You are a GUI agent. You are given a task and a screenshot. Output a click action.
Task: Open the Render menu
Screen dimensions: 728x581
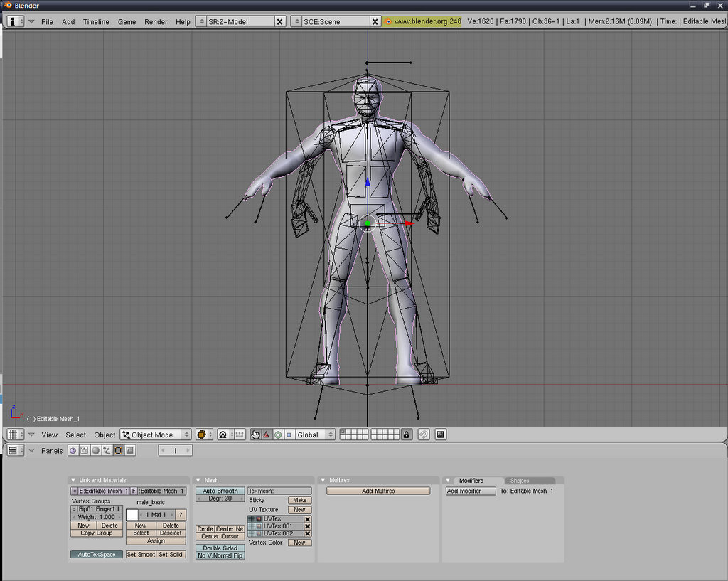point(156,22)
